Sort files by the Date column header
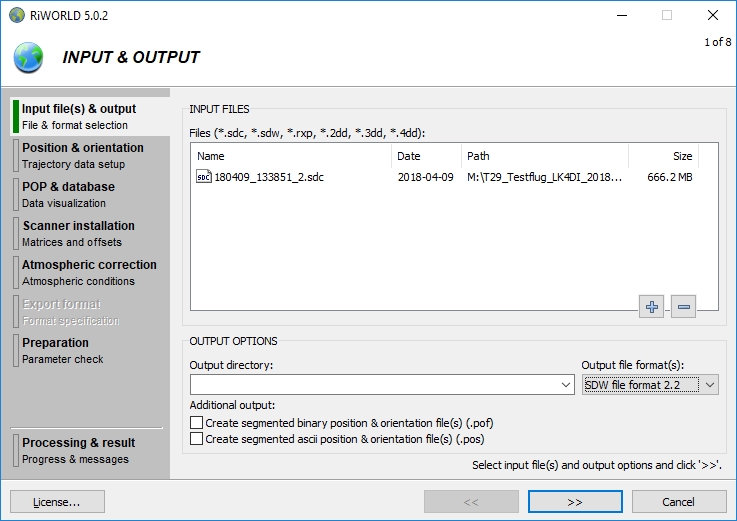This screenshot has width=737, height=521. pos(426,156)
